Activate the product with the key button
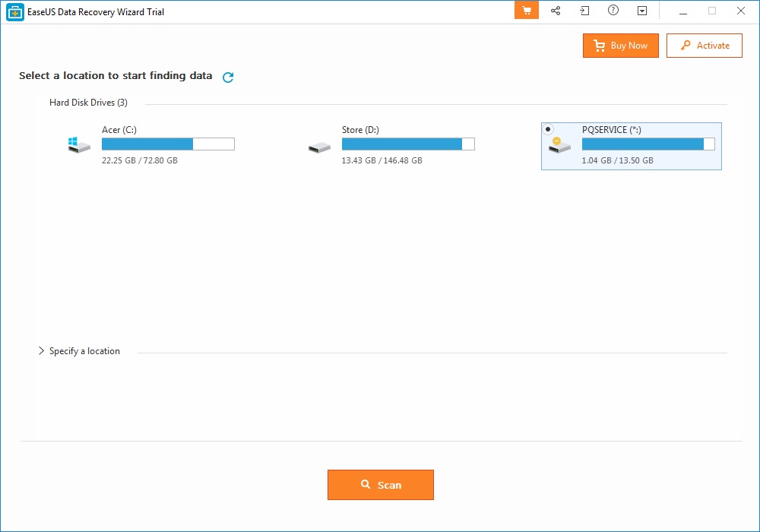Screen dimensions: 760x532 [x=704, y=46]
